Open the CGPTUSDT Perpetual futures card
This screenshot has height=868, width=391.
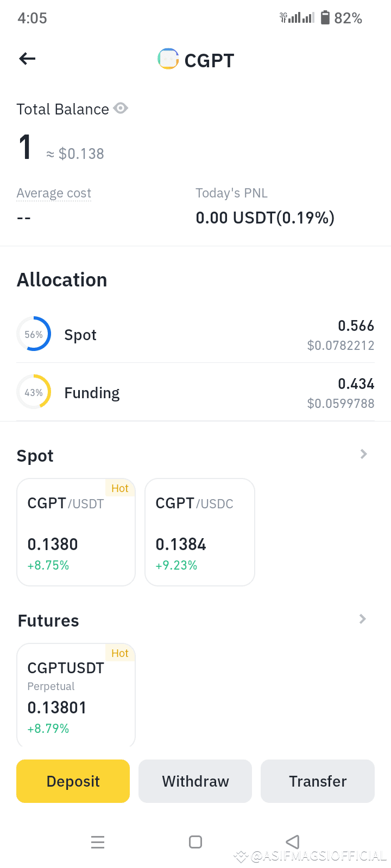(x=76, y=694)
